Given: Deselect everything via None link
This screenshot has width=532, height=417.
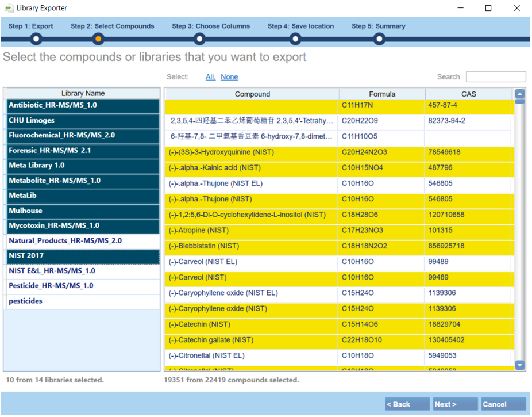Looking at the screenshot, I should tap(229, 77).
